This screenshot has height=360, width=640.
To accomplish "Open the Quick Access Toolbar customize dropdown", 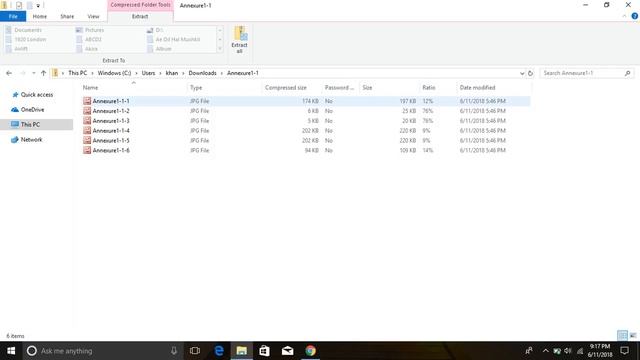I will coord(38,6).
